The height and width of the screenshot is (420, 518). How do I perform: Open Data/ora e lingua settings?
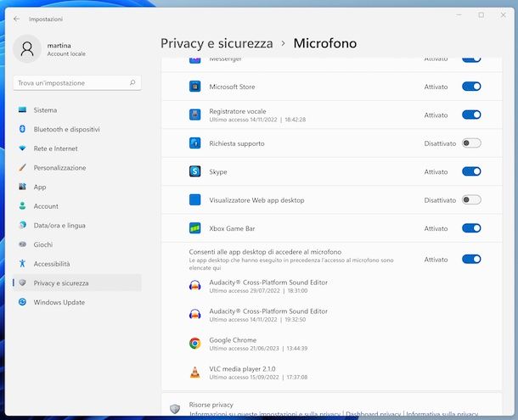pos(77,225)
